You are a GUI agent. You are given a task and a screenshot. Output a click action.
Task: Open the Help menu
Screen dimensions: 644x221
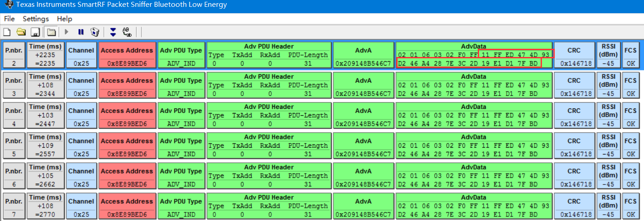[65, 19]
